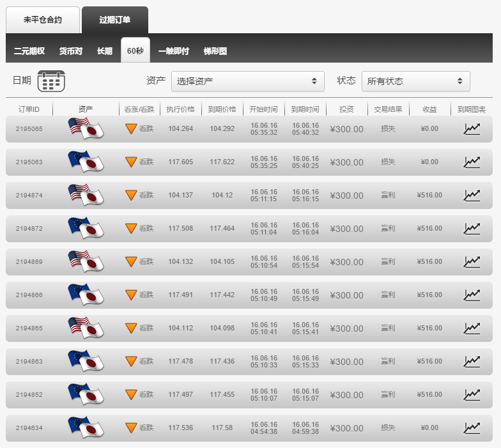
Task: Open expiry chart for order 2195065
Action: [x=472, y=129]
